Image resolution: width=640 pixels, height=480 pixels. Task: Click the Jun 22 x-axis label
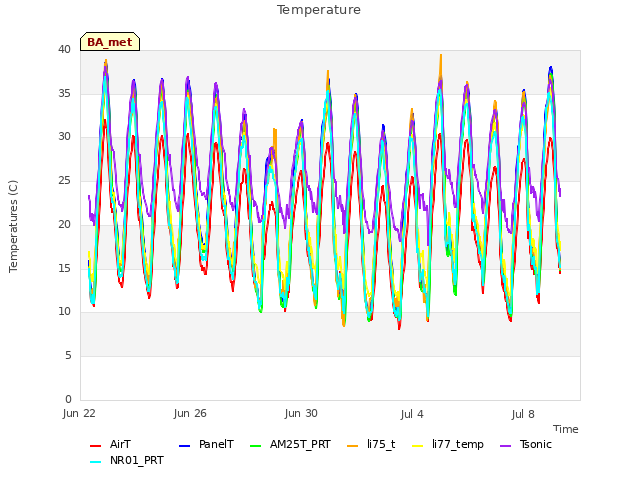pos(79,413)
